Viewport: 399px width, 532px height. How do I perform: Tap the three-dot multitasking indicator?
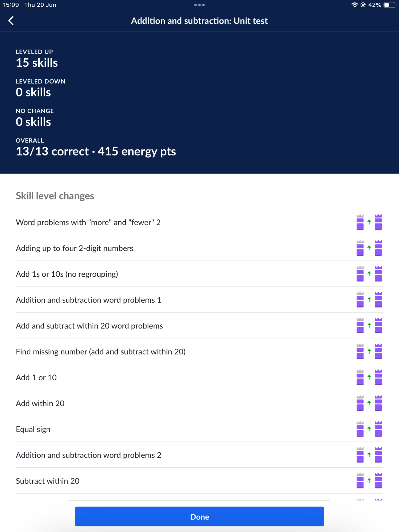199,5
